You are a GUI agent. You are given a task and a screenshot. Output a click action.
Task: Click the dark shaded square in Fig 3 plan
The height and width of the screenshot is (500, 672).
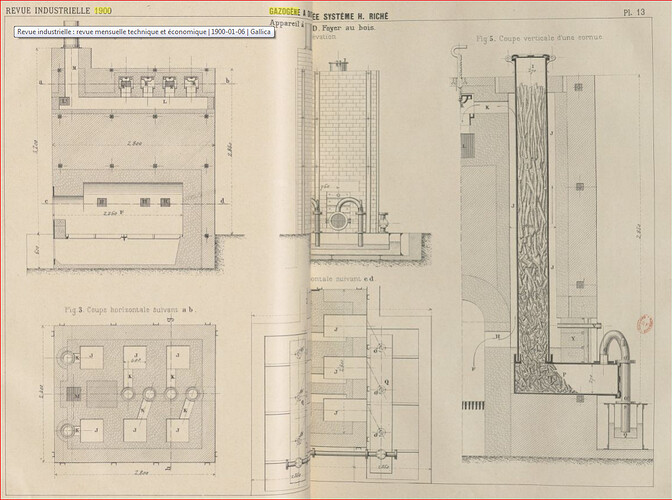click(73, 394)
